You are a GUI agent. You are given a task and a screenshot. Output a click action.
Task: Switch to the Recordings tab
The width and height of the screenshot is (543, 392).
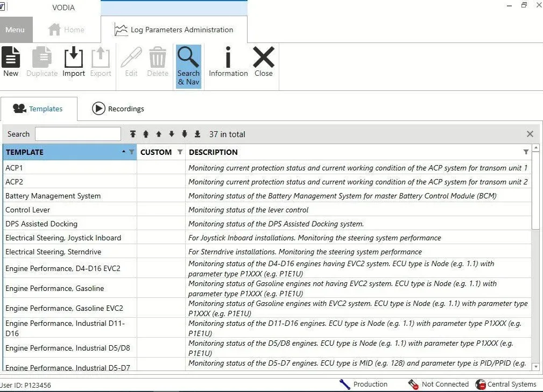(118, 109)
